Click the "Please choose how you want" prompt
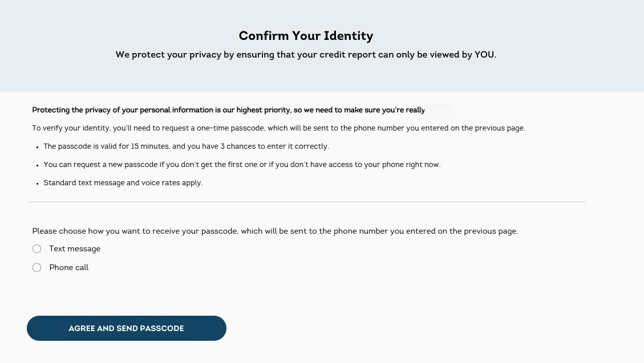Screen dimensions: 644x363 coord(275,231)
